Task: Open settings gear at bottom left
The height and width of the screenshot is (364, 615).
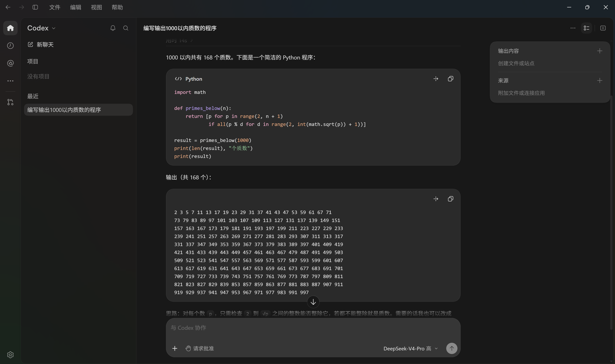Action: pyautogui.click(x=10, y=355)
